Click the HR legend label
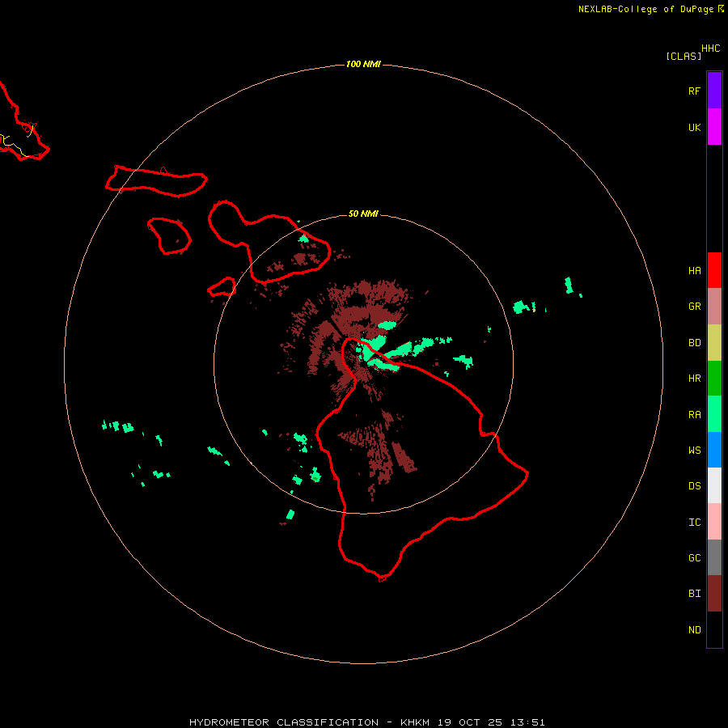Viewport: 728px width, 728px height. pos(694,379)
